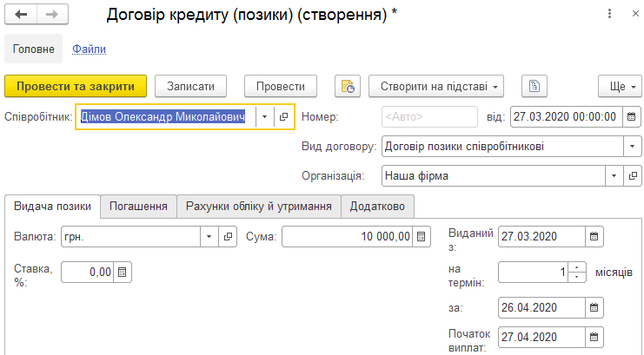
Task: Click the 'Співробітник:' label
Action: tap(38, 117)
